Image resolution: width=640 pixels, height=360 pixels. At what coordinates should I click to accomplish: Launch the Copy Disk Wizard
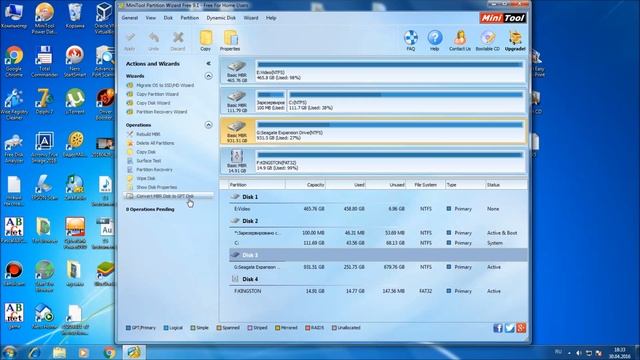pyautogui.click(x=153, y=103)
